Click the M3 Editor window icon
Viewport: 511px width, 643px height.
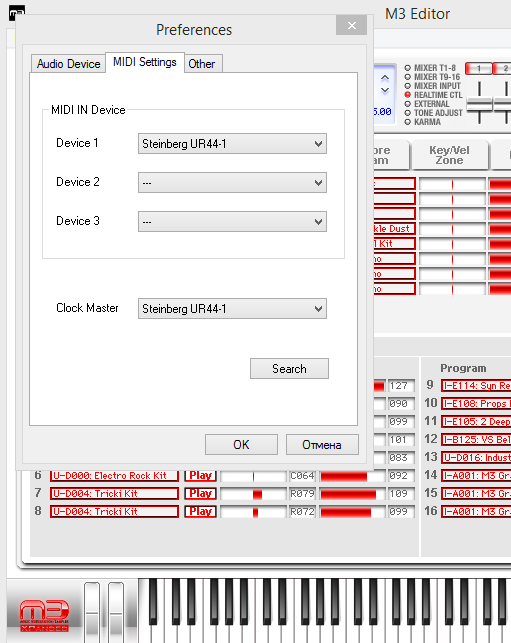click(x=16, y=13)
